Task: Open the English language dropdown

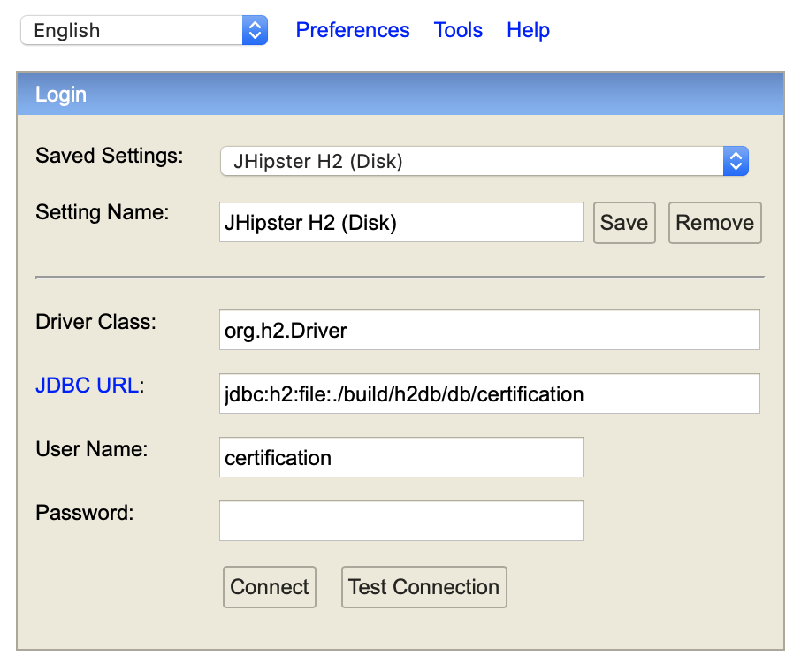Action: (144, 30)
